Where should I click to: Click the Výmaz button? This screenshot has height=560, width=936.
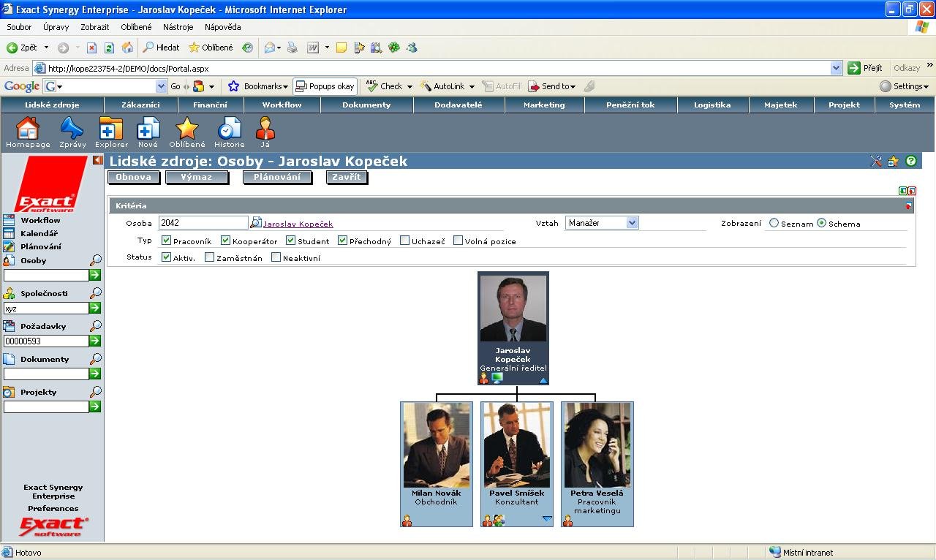click(x=196, y=177)
